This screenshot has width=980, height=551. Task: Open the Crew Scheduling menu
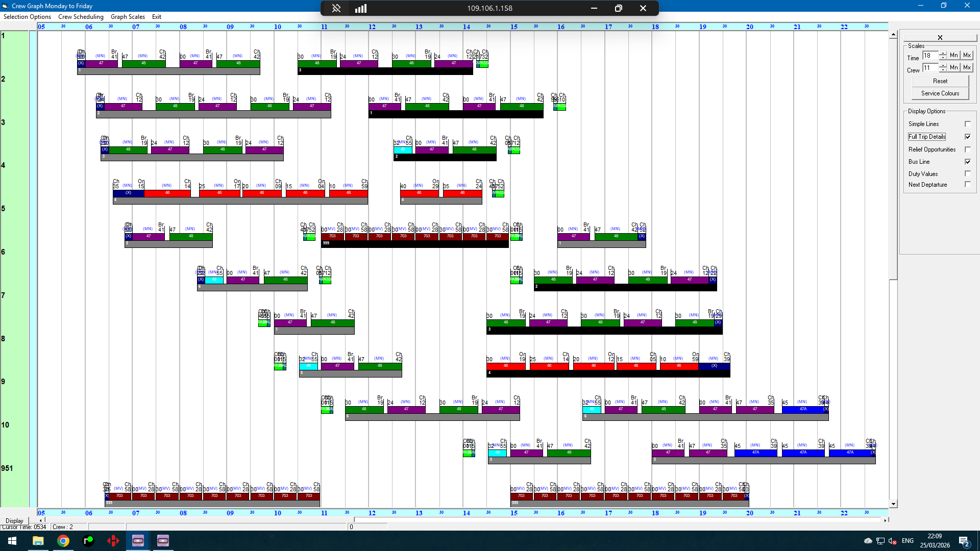[81, 17]
